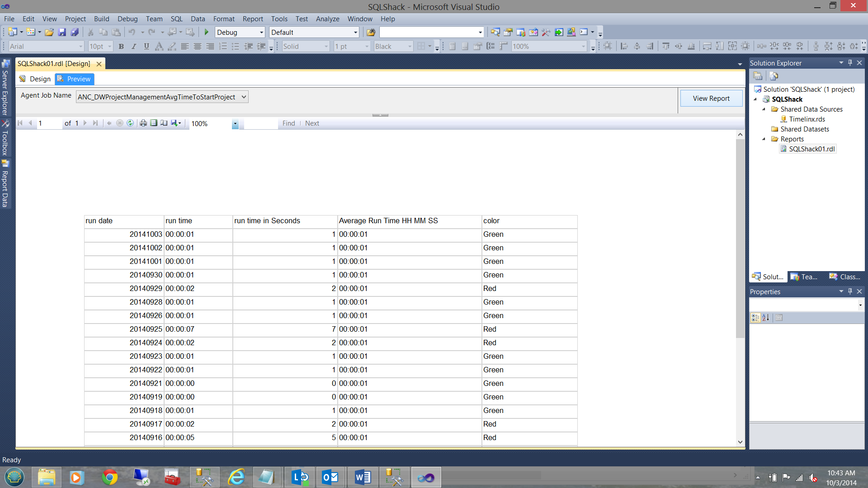Click the Print Layout icon
This screenshot has width=868, height=488.
[x=154, y=123]
